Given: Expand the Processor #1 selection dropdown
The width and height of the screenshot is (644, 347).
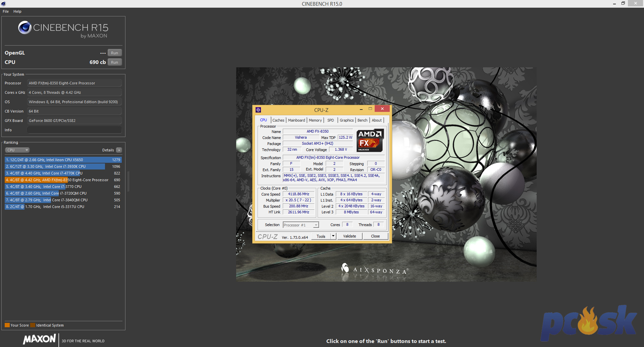Looking at the screenshot, I should (316, 225).
